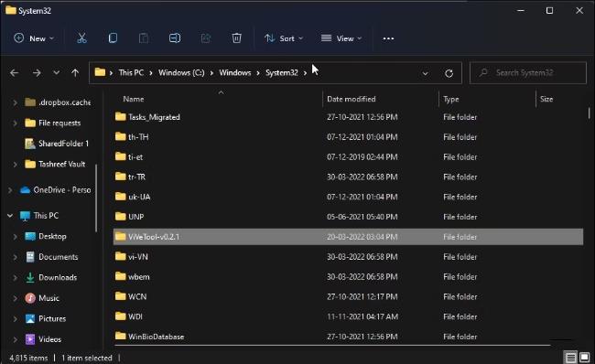Click the Tasks_Migrated folder icon
Screen dimensions: 595x364
tap(121, 117)
